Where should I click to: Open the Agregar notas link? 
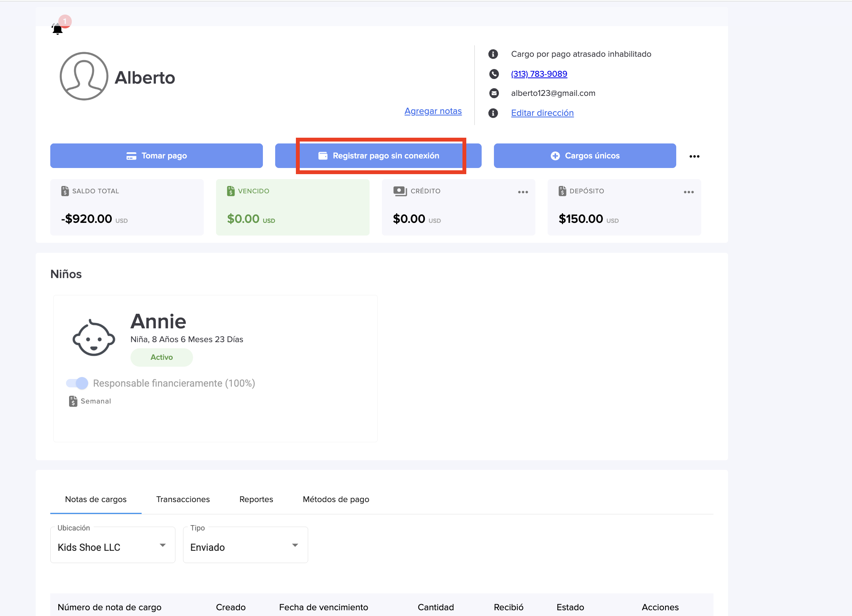coord(433,111)
